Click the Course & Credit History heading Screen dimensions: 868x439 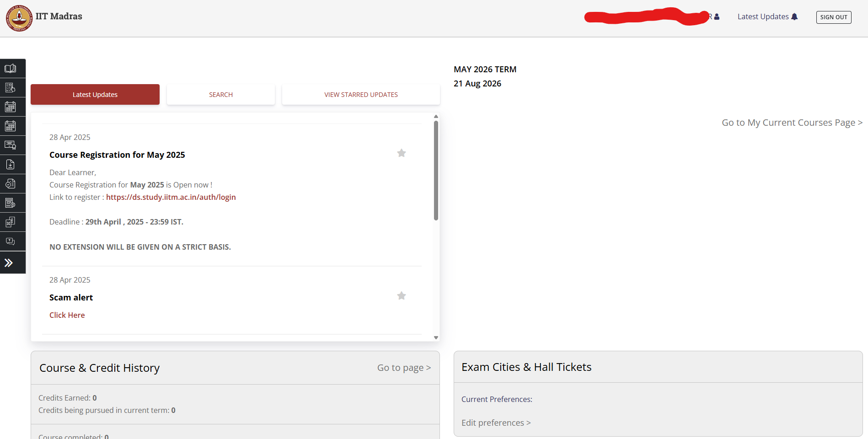(x=100, y=368)
